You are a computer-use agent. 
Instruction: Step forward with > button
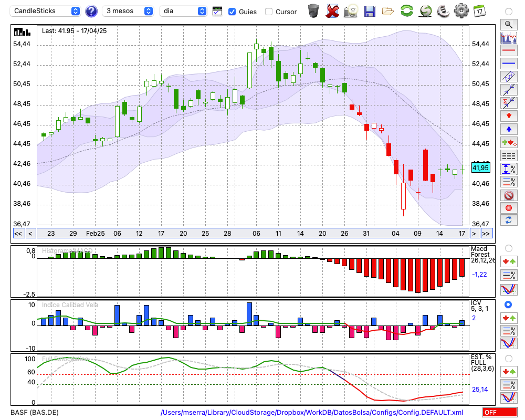[x=474, y=234]
